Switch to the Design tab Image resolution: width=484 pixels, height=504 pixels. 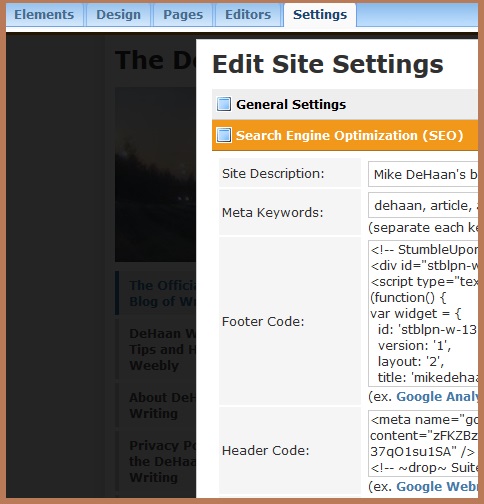pos(118,15)
